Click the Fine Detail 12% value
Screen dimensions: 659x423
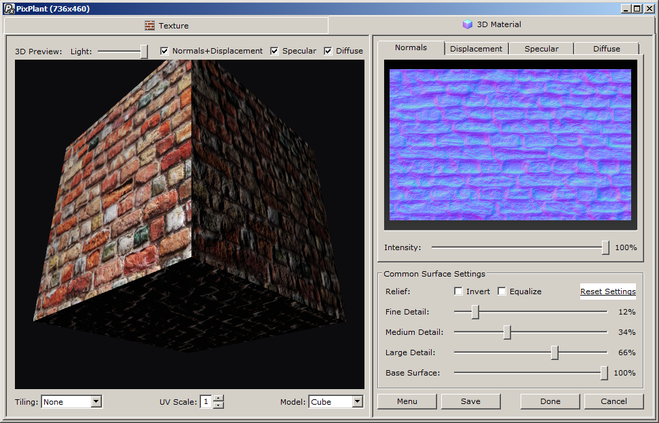627,312
